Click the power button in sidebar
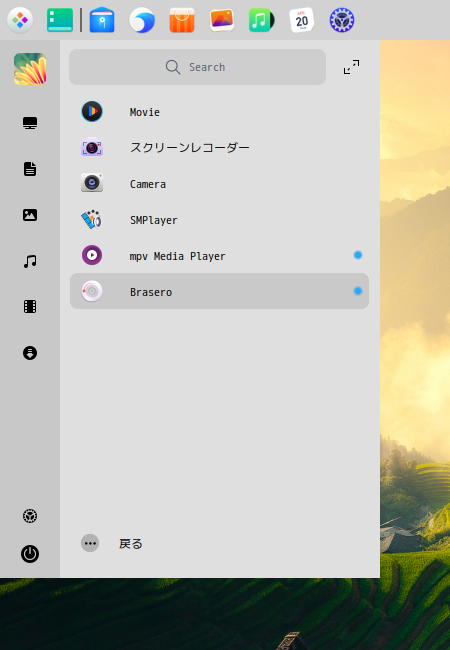Viewport: 450px width, 650px height. click(30, 554)
